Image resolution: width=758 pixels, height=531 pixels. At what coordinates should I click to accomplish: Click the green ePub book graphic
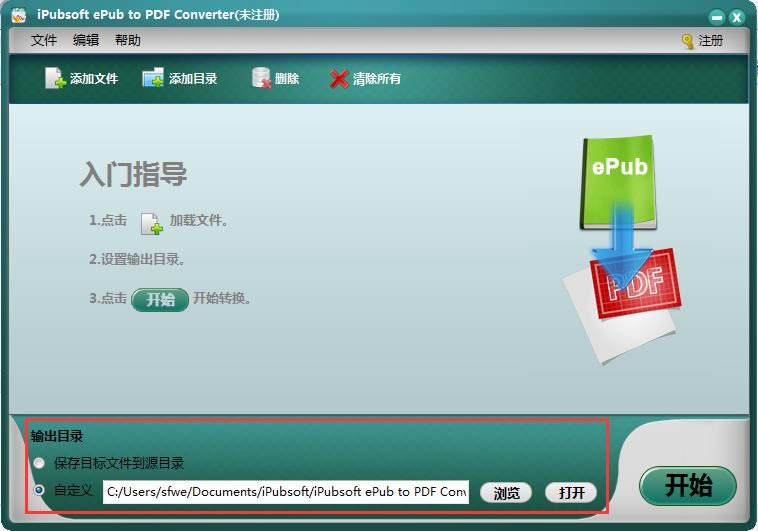619,182
